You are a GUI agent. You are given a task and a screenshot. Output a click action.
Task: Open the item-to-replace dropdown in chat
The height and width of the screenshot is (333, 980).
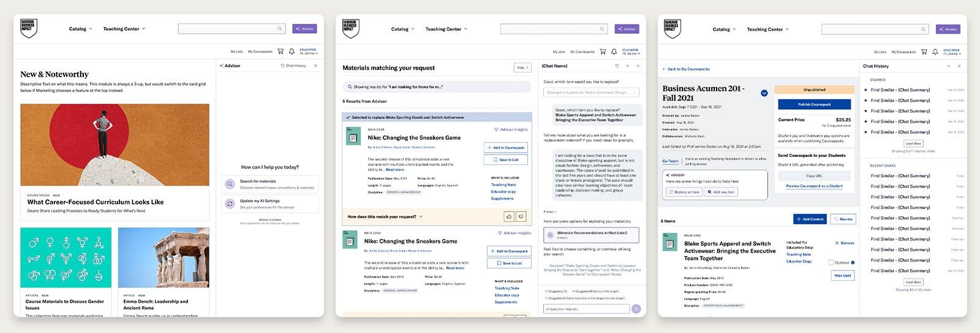coord(591,92)
